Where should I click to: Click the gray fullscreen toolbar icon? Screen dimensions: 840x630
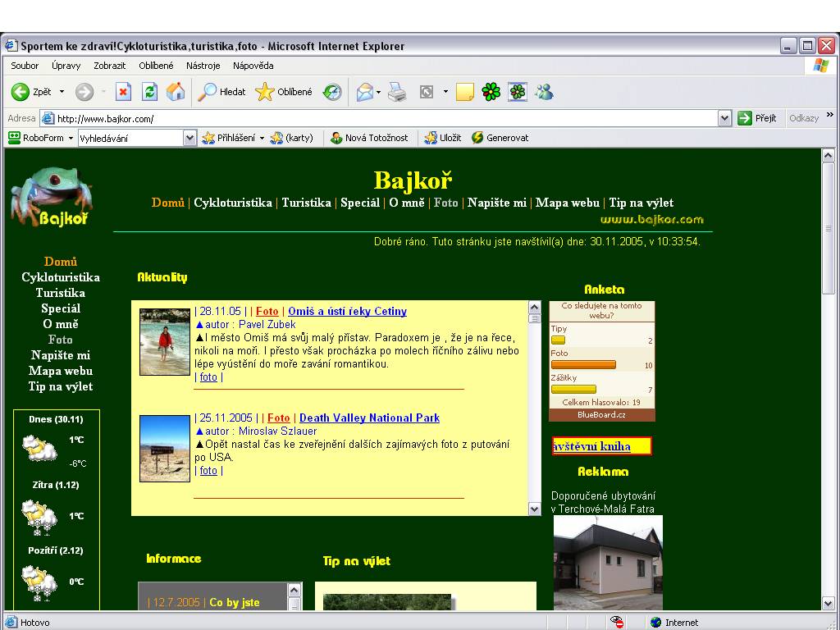coord(427,92)
